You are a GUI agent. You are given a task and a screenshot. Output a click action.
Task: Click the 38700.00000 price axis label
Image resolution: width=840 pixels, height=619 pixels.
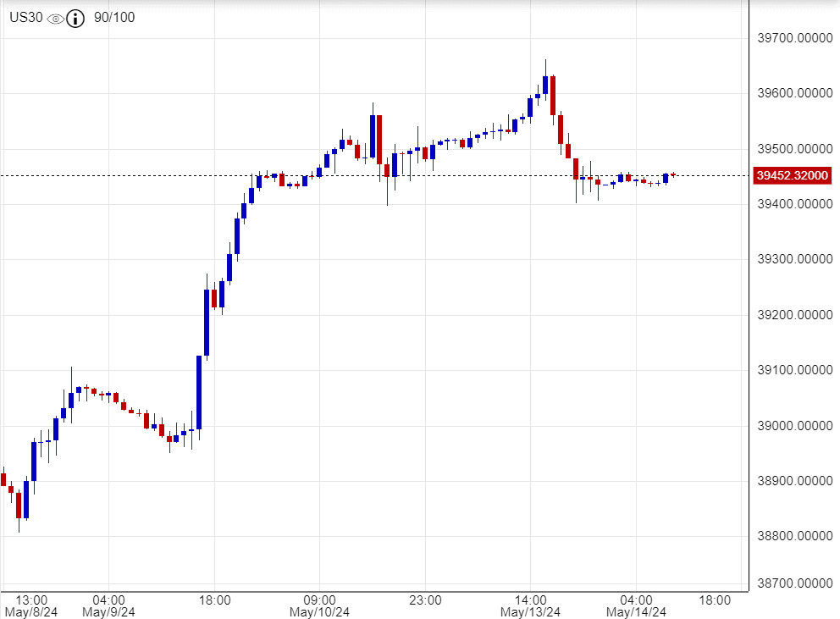(793, 583)
